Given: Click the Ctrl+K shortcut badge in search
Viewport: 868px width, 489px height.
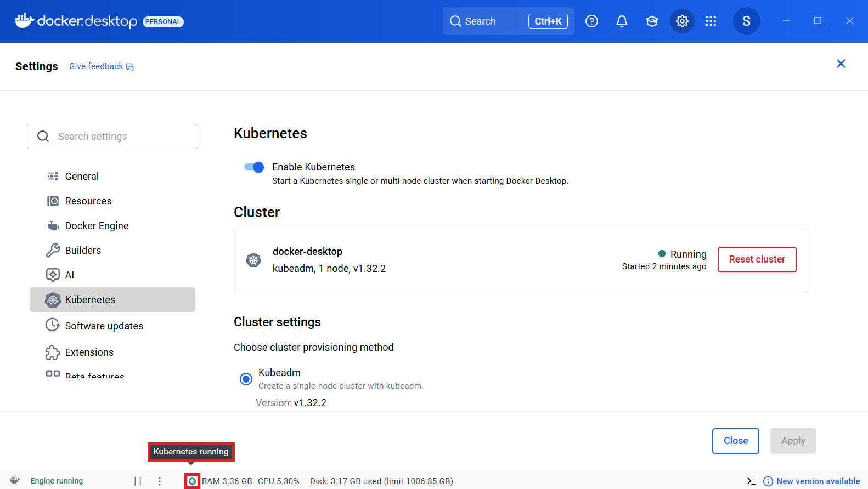Looking at the screenshot, I should coord(548,21).
